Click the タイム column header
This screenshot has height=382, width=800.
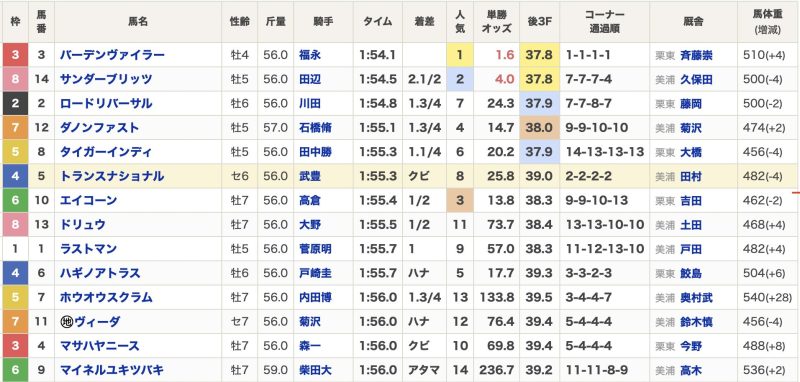coord(378,22)
